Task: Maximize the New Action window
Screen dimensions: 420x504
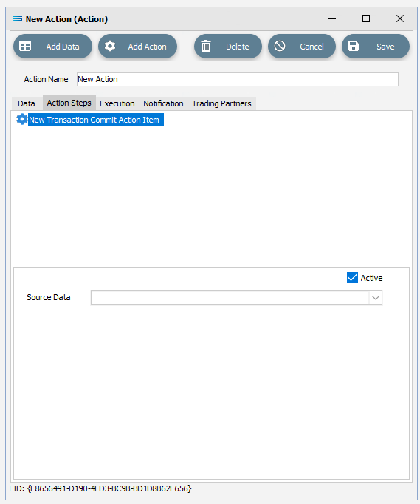Action: pyautogui.click(x=365, y=18)
